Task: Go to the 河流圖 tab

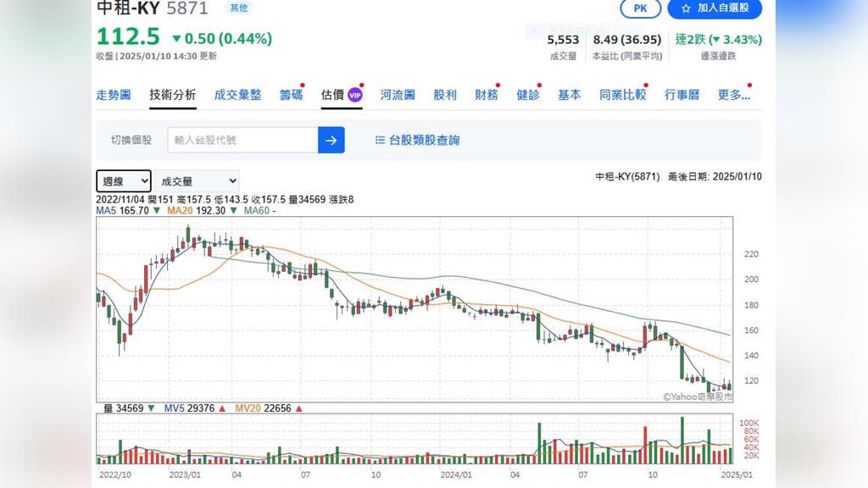Action: point(398,95)
